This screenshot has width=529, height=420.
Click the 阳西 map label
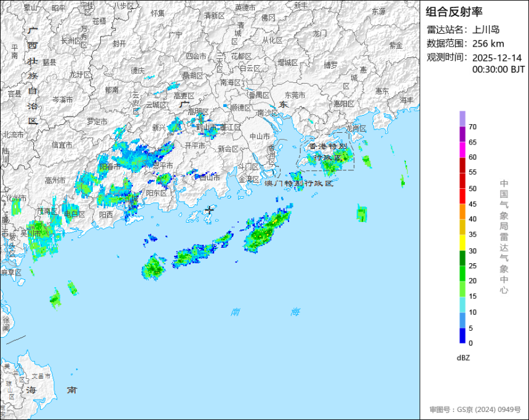coord(106,215)
